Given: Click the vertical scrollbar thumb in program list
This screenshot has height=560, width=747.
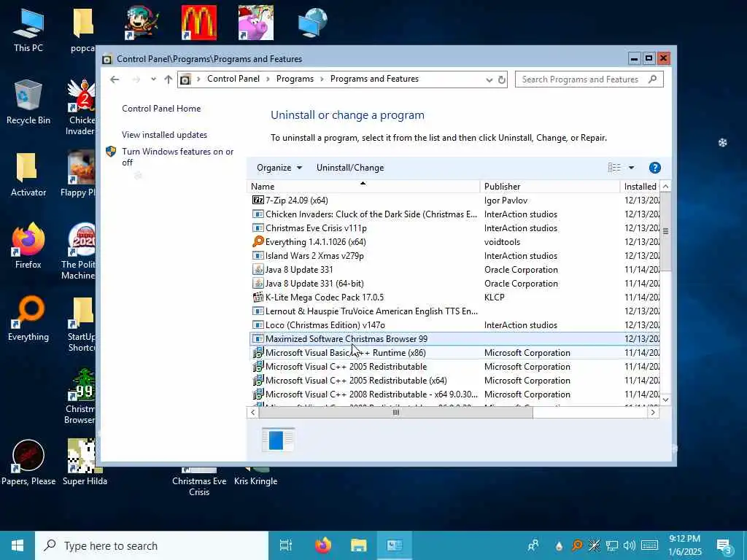Looking at the screenshot, I should [665, 231].
